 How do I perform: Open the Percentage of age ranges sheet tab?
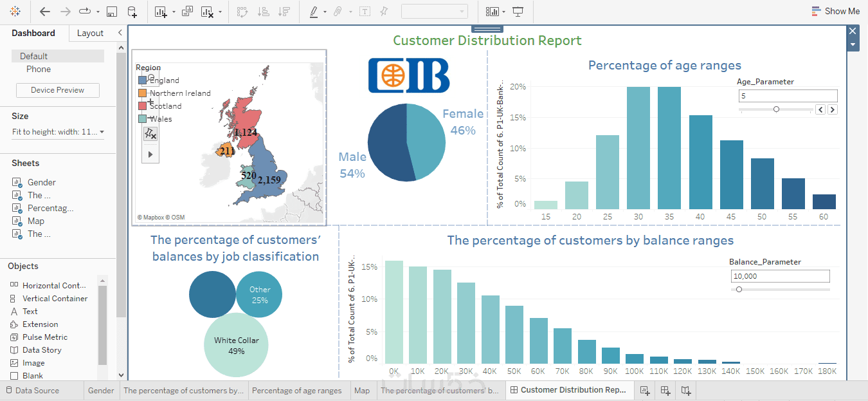click(x=296, y=390)
